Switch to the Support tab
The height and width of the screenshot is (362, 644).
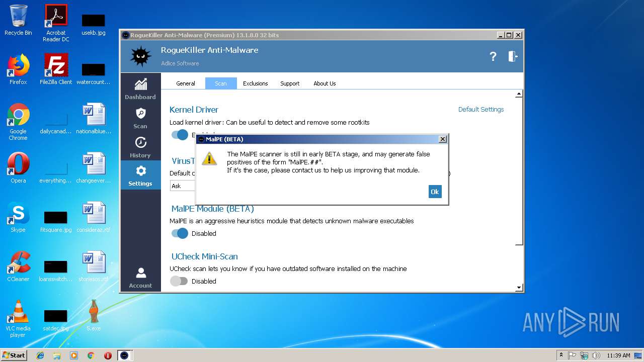(x=290, y=83)
